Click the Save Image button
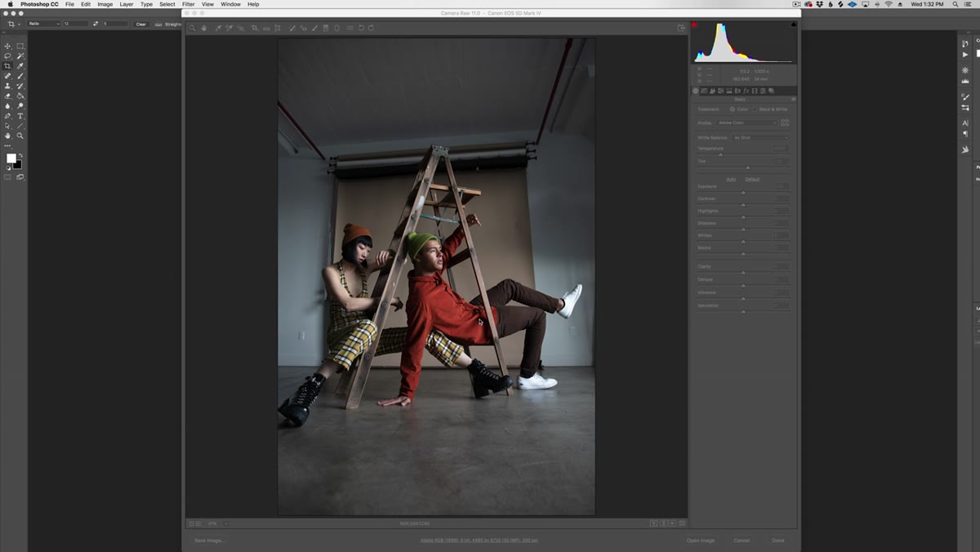The width and height of the screenshot is (980, 552). [209, 541]
